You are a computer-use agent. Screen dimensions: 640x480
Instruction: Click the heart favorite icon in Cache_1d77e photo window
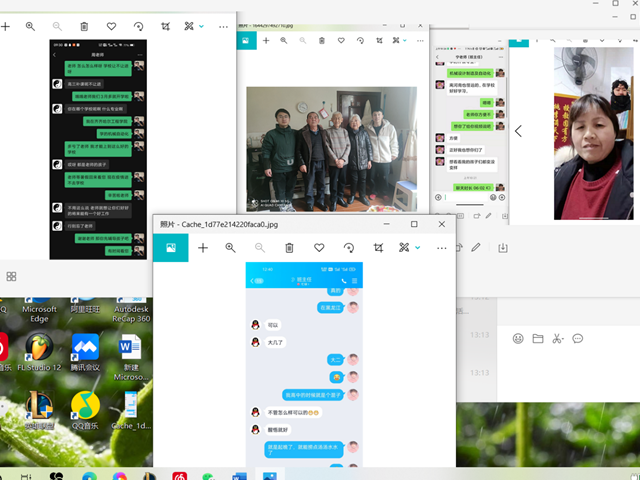tap(319, 247)
